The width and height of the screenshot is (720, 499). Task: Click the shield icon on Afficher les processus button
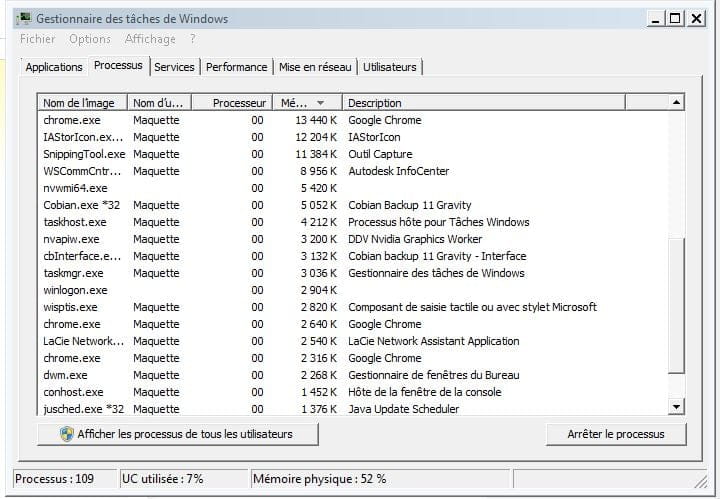coord(67,434)
